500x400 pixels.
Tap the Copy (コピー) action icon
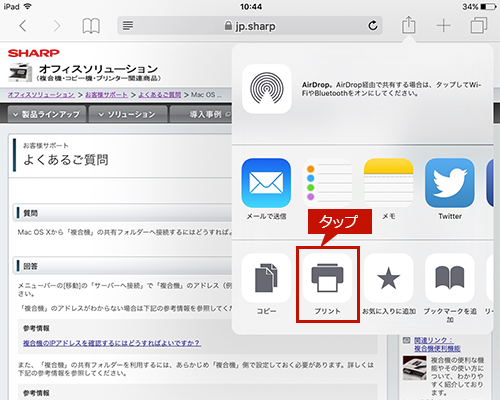[266, 278]
